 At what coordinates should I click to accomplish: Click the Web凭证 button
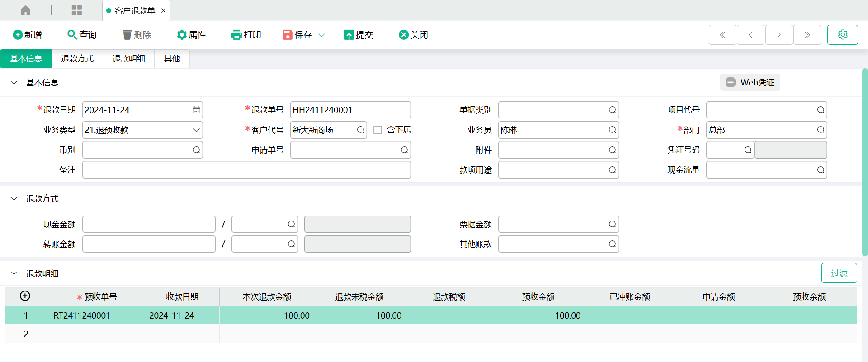(x=750, y=82)
